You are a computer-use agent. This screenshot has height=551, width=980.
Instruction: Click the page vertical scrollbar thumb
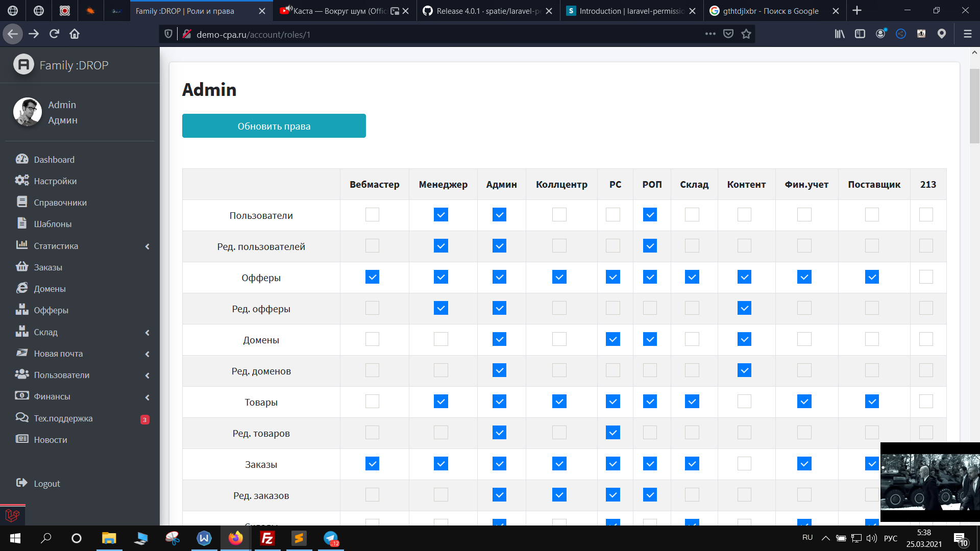(974, 106)
